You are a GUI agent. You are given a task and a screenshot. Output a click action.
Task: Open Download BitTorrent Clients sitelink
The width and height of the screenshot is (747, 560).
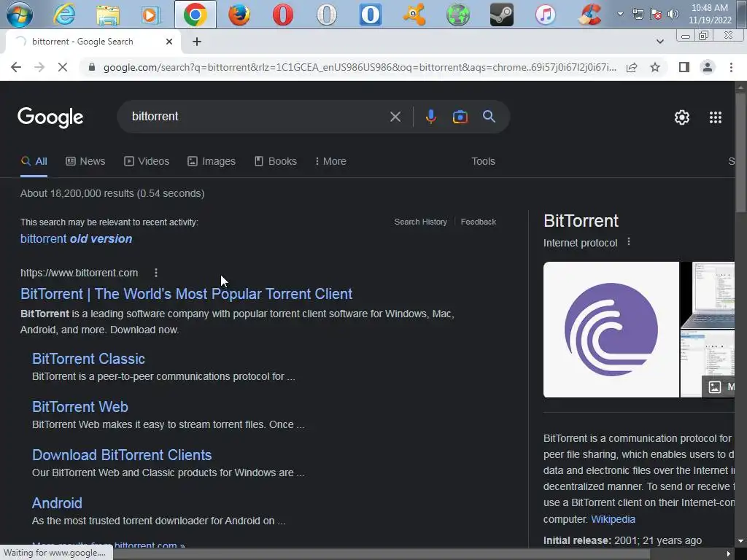[x=122, y=455]
